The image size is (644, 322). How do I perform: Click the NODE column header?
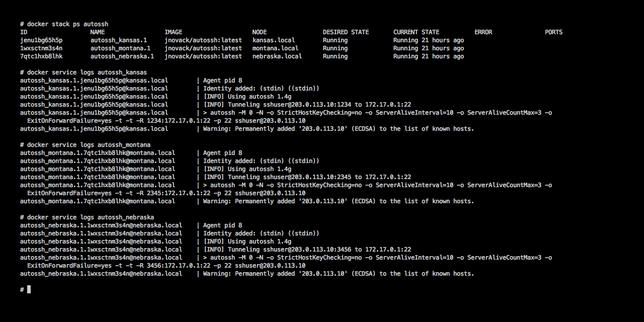coord(260,32)
